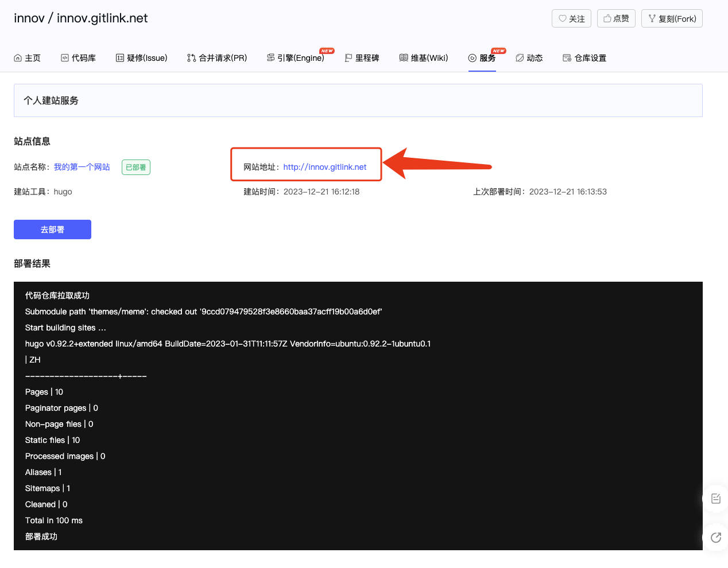Screen dimensions: 728x568
Task: Click the book icon beside 维基(Wiki)
Action: point(404,58)
